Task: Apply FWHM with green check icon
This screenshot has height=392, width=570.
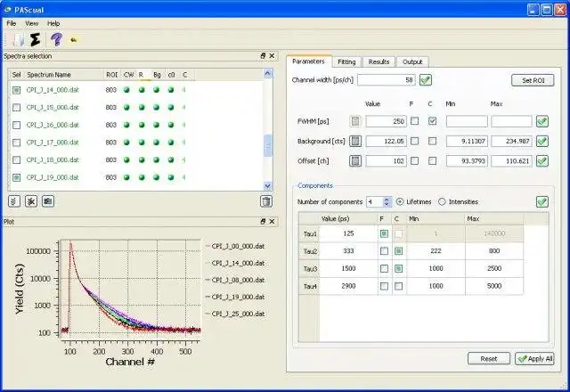Action: pyautogui.click(x=542, y=121)
